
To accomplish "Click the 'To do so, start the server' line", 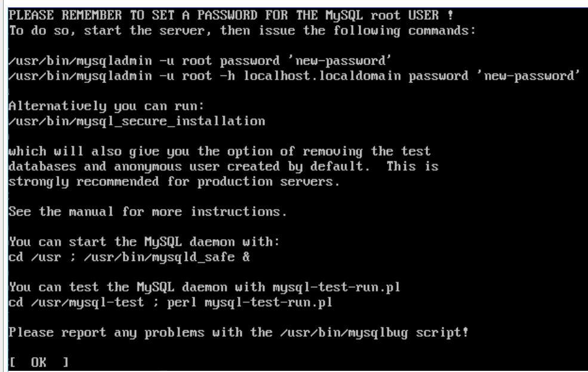I will click(x=242, y=30).
